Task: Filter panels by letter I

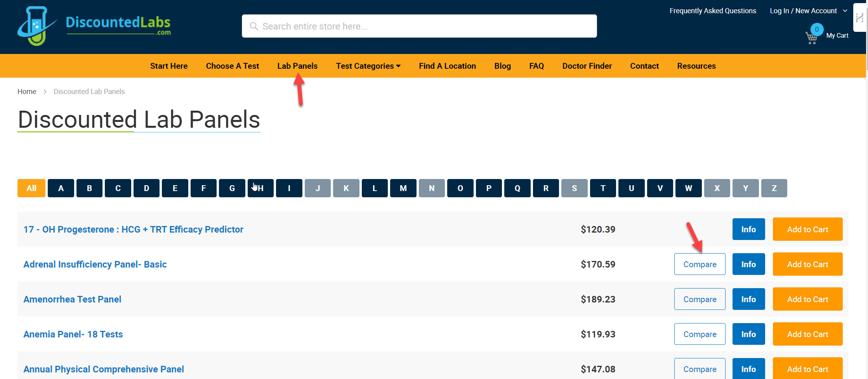Action: click(x=289, y=188)
